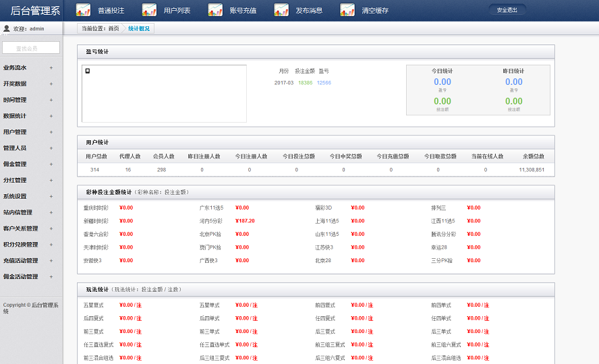Expand 用户管理 with its plus sign
This screenshot has height=364, width=599.
click(x=51, y=132)
